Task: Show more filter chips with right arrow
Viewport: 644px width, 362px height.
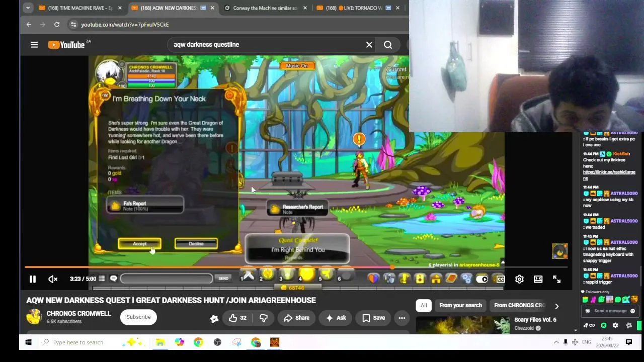Action: click(x=556, y=306)
